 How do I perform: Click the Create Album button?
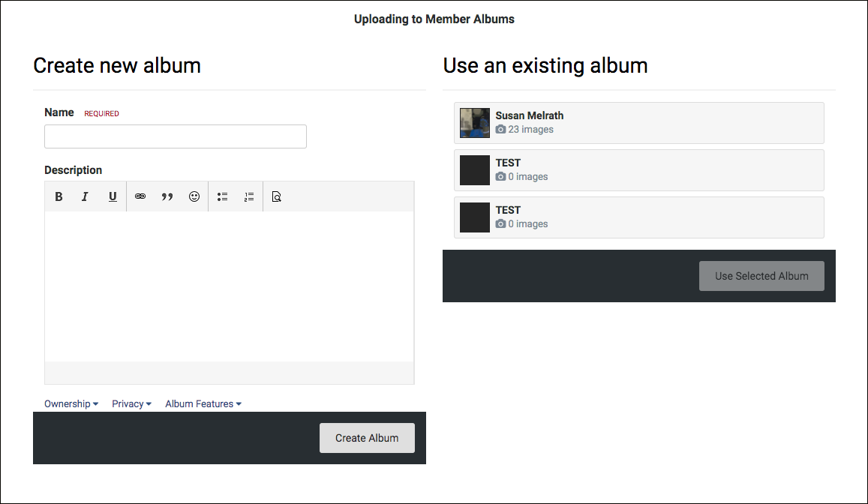[x=367, y=438]
